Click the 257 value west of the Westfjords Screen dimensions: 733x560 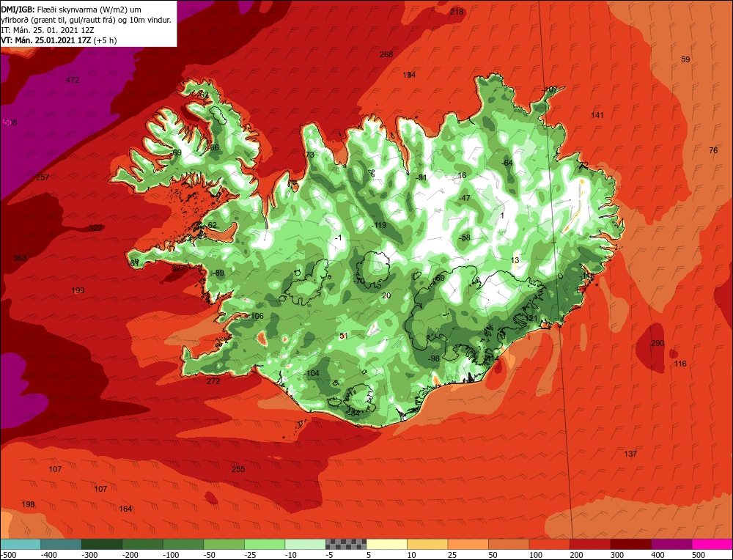tap(43, 177)
